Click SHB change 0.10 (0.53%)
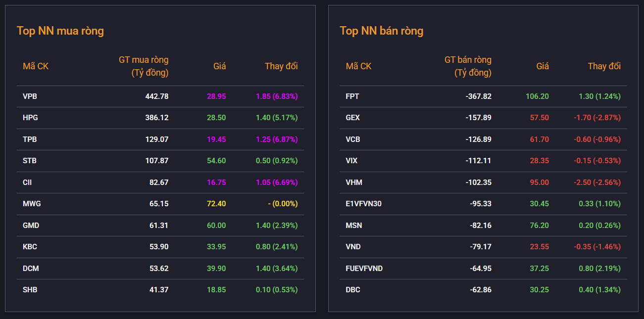Screen dimensions: 644x319 click(277, 290)
